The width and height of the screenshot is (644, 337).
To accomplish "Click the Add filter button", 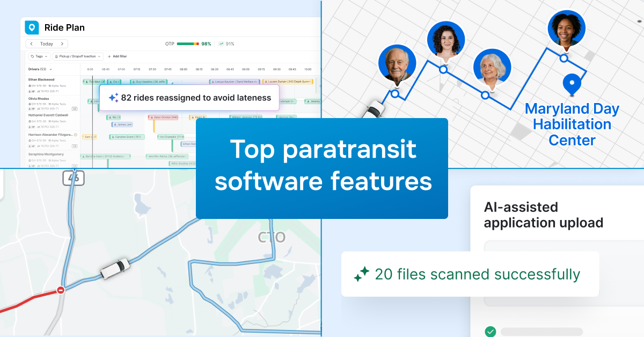I will point(117,56).
